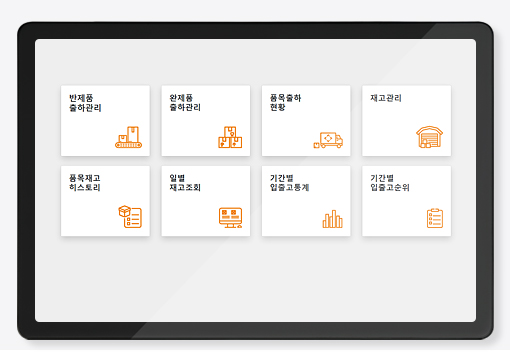The height and width of the screenshot is (360, 510).
Task: Open the warehouse inventory management tile card
Action: tap(407, 121)
